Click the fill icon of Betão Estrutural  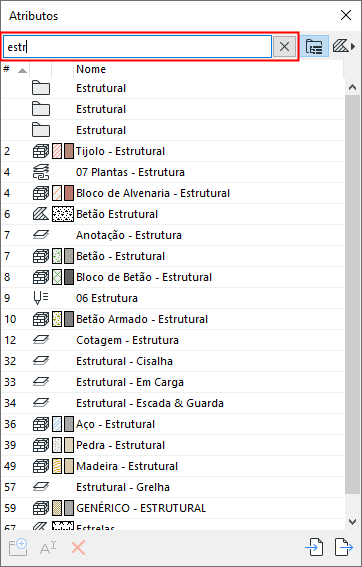point(41,214)
